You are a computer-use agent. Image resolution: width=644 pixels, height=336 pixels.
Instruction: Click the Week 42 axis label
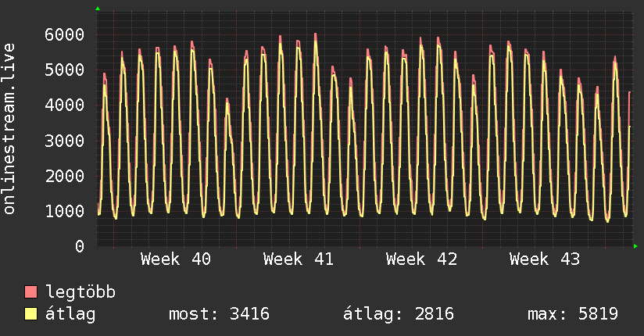click(421, 259)
